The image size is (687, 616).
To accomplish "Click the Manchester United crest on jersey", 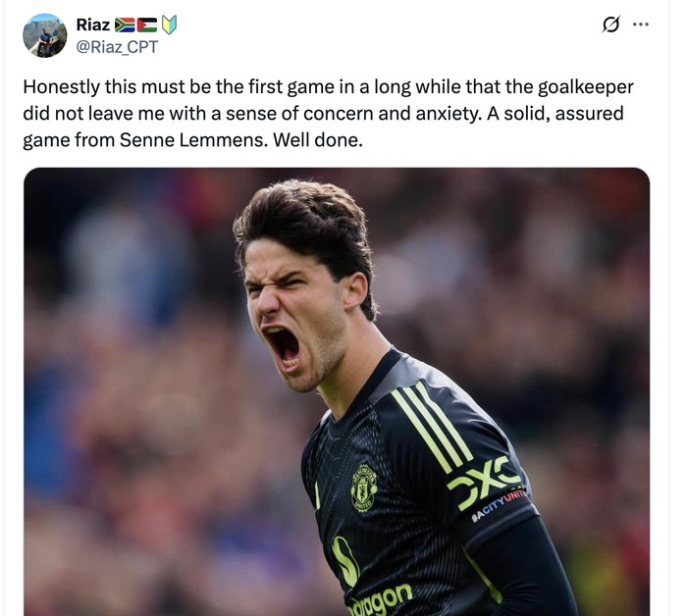I will (x=364, y=488).
